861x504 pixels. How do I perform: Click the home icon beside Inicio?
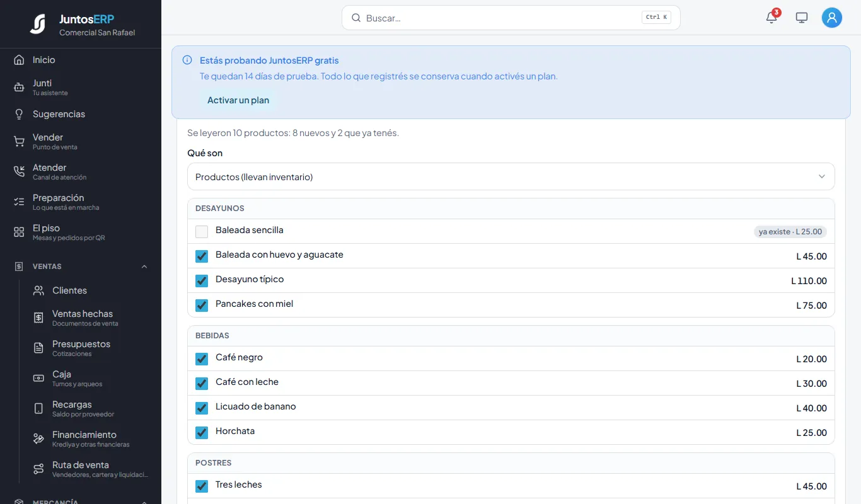click(x=19, y=60)
